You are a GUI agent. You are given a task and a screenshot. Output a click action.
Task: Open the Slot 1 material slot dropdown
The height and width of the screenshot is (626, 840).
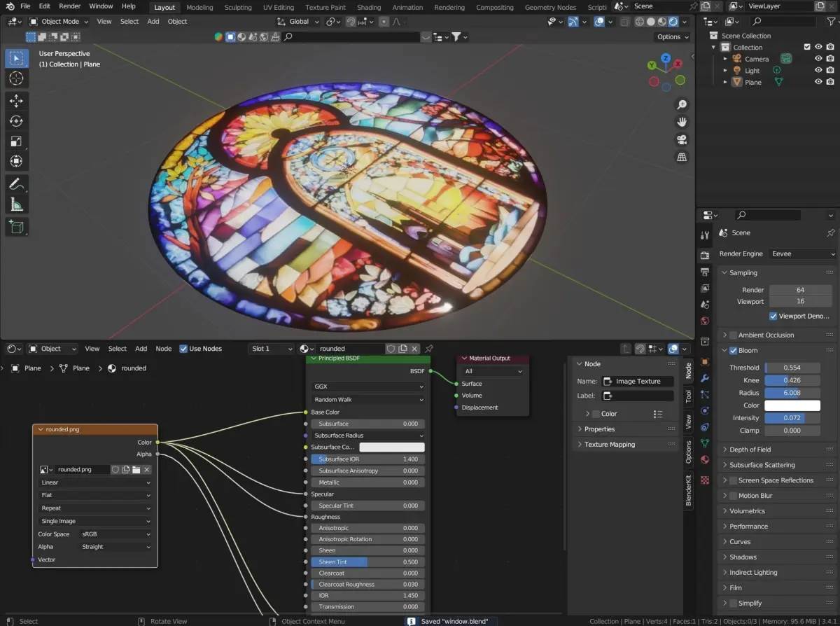click(x=272, y=349)
